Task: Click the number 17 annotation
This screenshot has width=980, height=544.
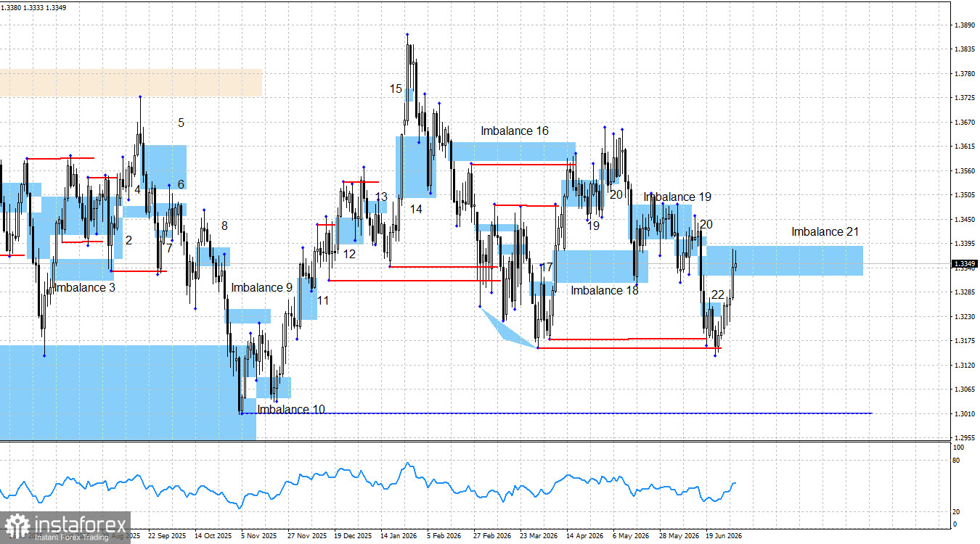Action: tap(547, 268)
